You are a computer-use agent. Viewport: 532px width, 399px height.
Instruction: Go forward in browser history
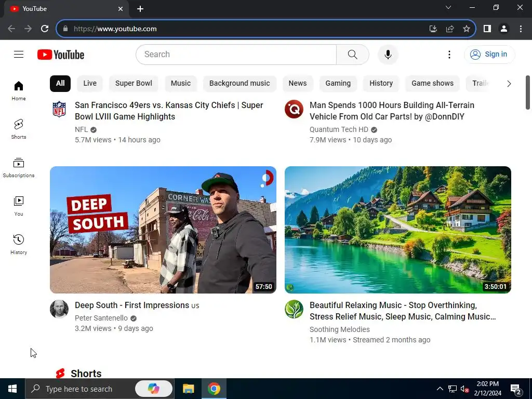[x=28, y=29]
